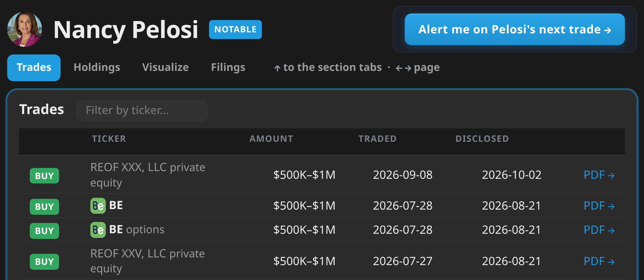
Task: Click Bloom Energy logo in BE options row
Action: 98,230
